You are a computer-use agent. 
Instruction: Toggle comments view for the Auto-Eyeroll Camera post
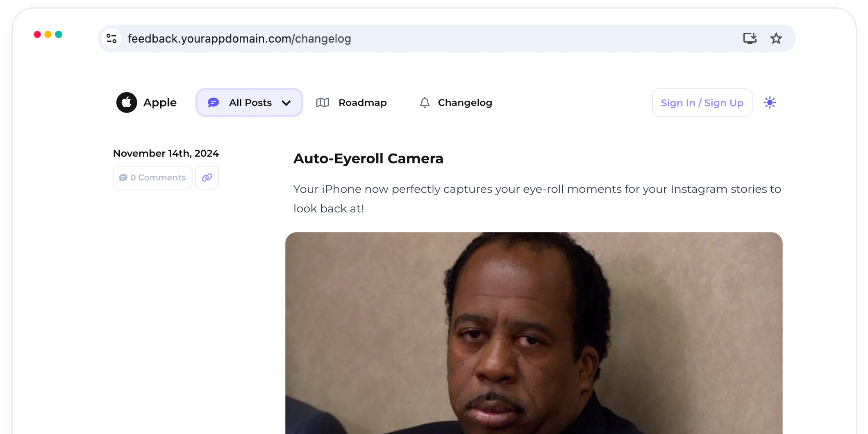pyautogui.click(x=152, y=177)
